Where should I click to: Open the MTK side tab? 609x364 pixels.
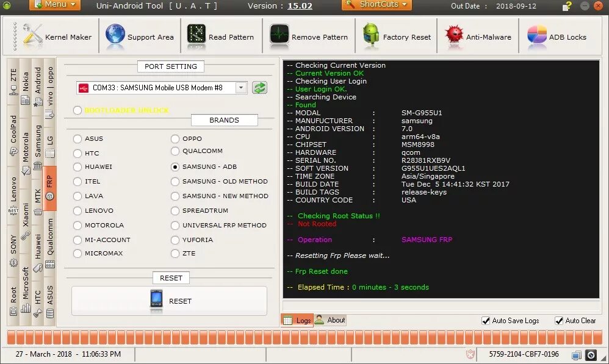(x=38, y=201)
